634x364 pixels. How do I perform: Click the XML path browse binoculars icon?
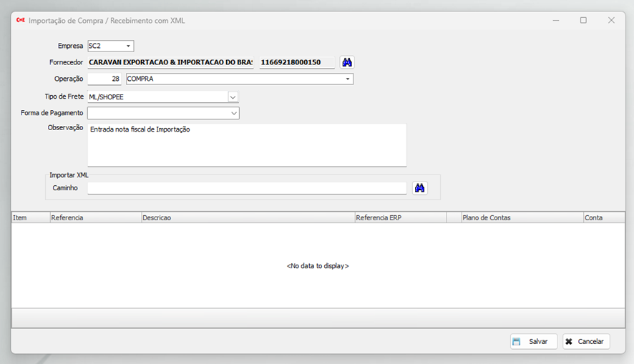420,188
